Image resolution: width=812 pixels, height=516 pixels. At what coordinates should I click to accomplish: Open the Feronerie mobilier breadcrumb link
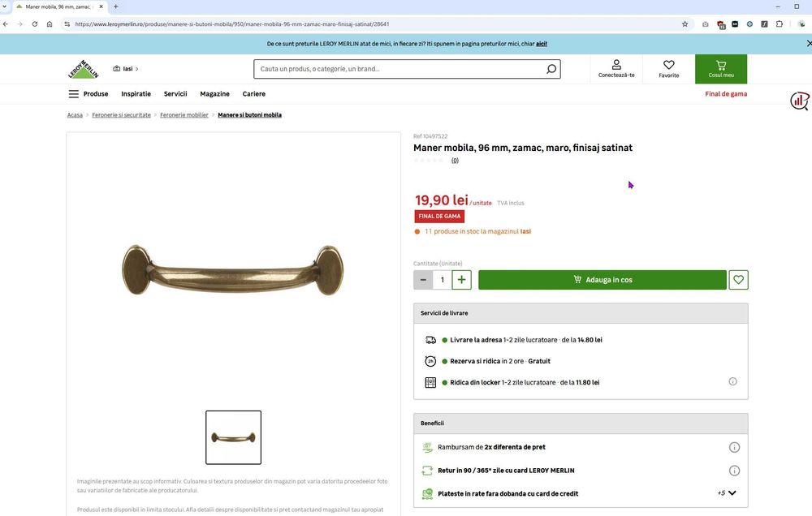[x=184, y=115]
